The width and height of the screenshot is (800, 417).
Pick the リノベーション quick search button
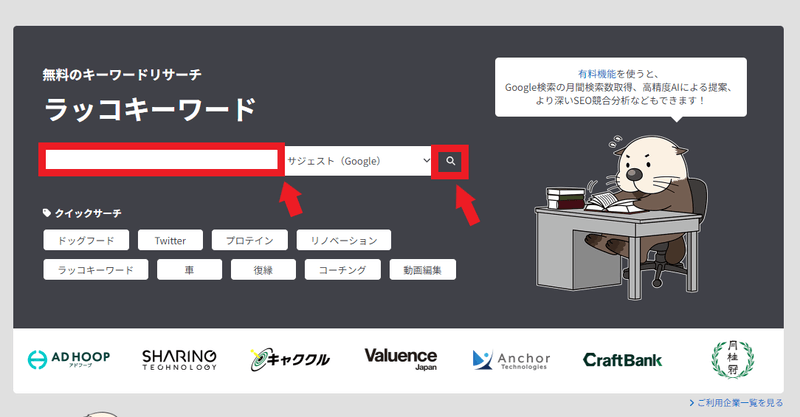coord(344,240)
